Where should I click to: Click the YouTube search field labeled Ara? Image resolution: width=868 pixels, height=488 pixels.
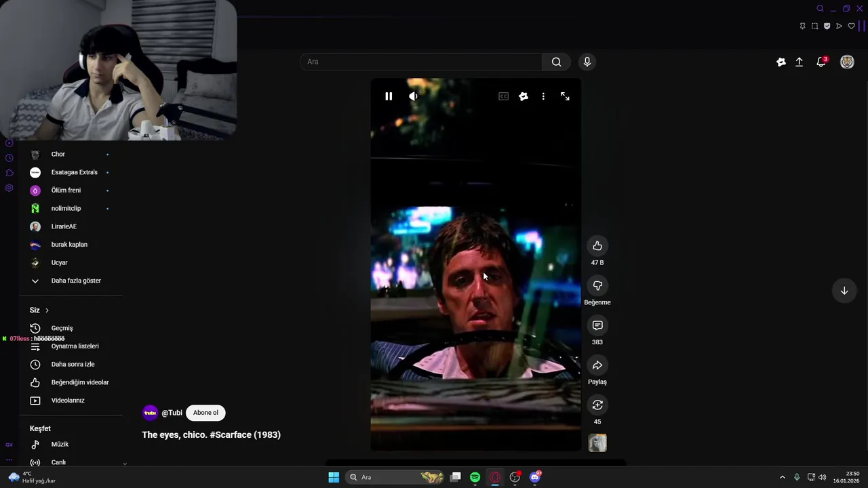420,62
